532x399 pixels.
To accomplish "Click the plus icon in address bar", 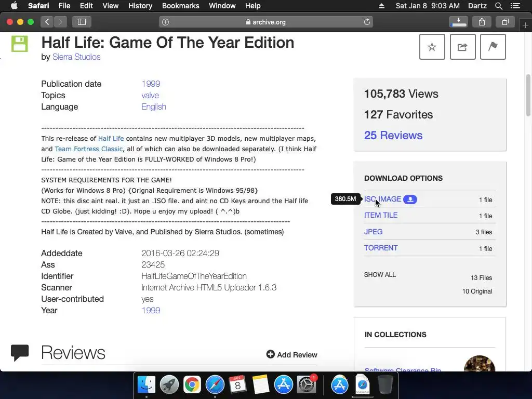I will (x=165, y=22).
